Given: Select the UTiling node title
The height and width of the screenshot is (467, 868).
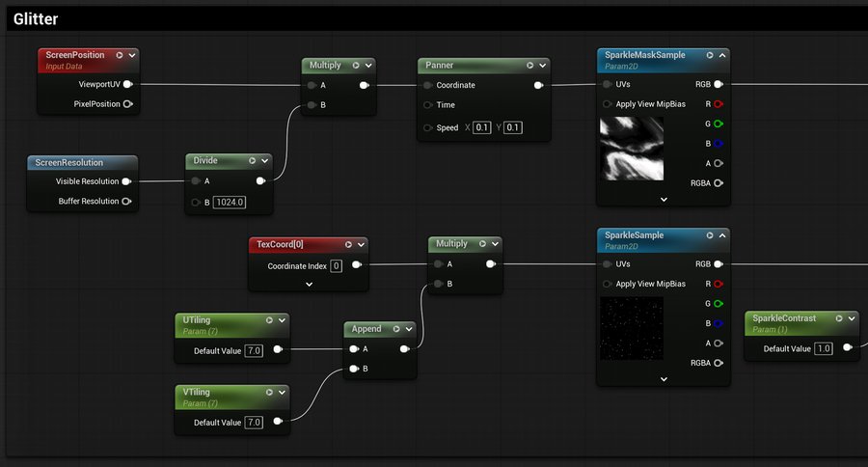Looking at the screenshot, I should point(197,320).
